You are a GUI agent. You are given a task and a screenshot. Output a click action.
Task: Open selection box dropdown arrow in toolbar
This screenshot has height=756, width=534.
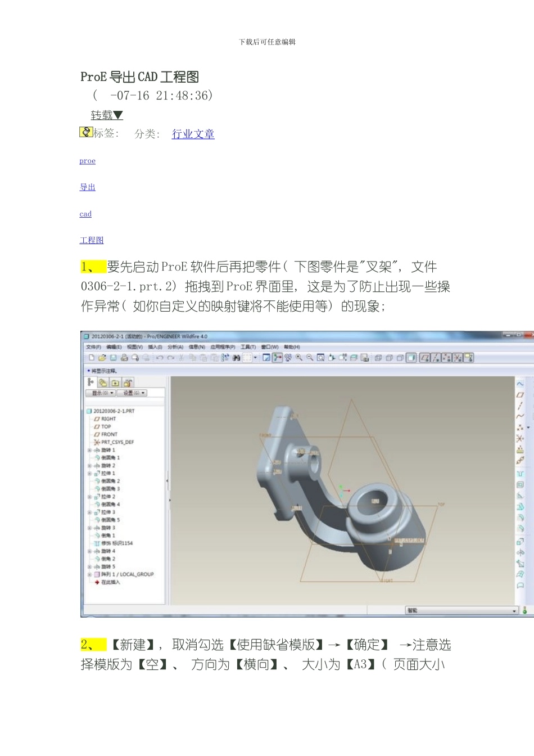(255, 357)
